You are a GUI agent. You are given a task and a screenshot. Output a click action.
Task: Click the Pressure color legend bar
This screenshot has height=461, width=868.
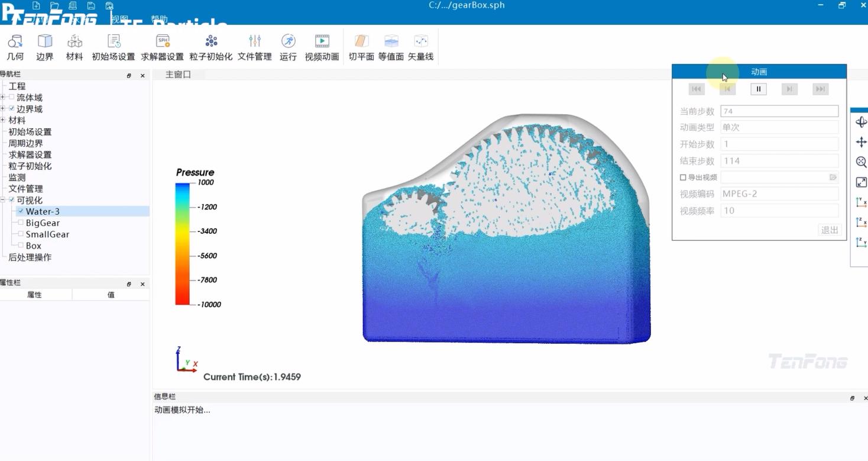click(x=182, y=244)
